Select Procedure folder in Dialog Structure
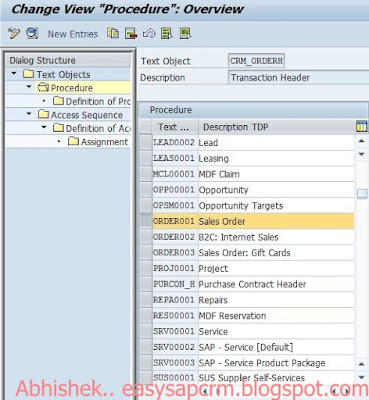The width and height of the screenshot is (369, 400). (65, 88)
